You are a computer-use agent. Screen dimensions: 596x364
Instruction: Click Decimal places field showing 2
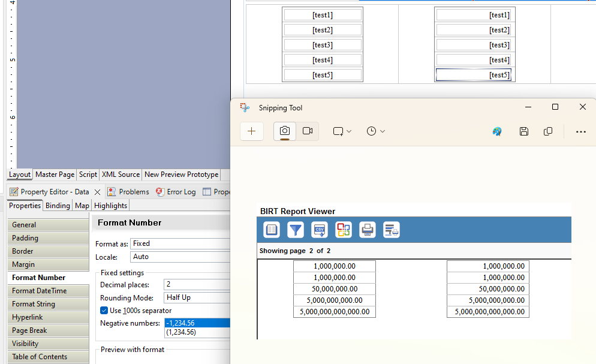197,284
